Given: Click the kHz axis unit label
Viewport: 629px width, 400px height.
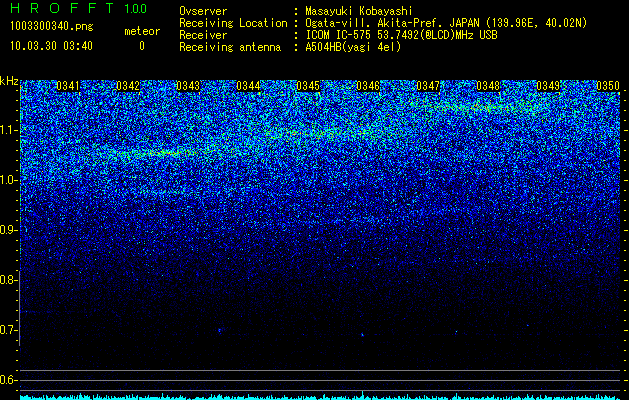Looking at the screenshot, I should tap(9, 81).
